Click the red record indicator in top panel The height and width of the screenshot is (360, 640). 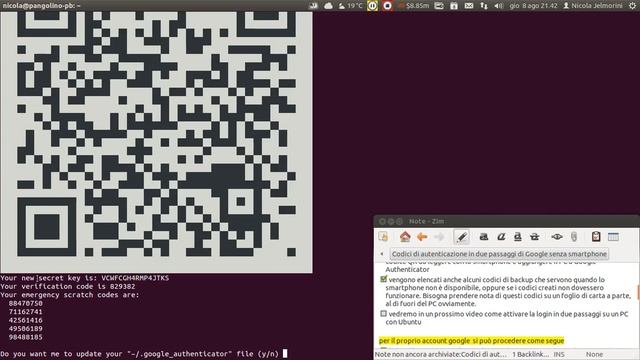coord(387,6)
